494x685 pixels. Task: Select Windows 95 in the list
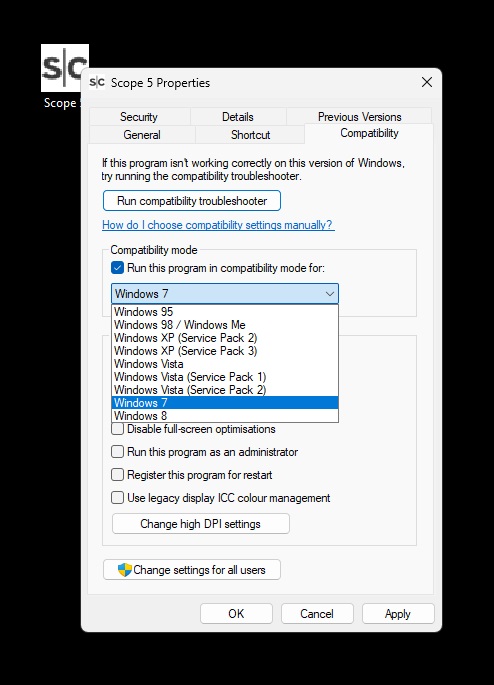click(x=225, y=312)
